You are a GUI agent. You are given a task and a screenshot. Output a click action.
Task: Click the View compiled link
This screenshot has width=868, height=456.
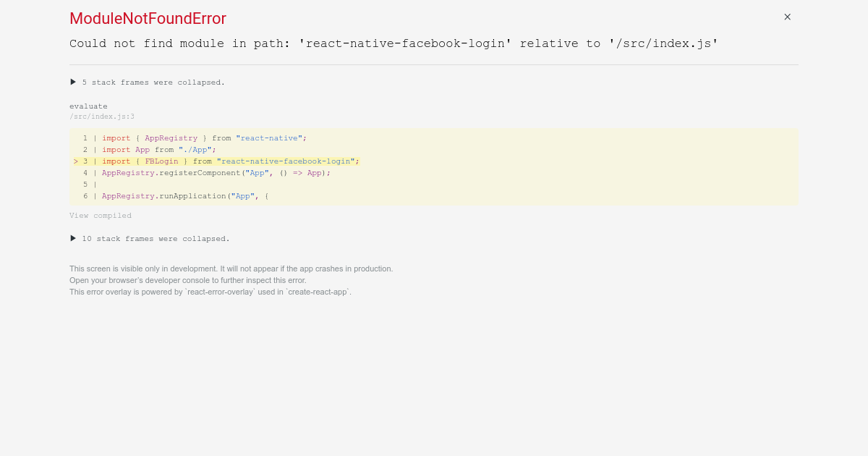click(101, 216)
